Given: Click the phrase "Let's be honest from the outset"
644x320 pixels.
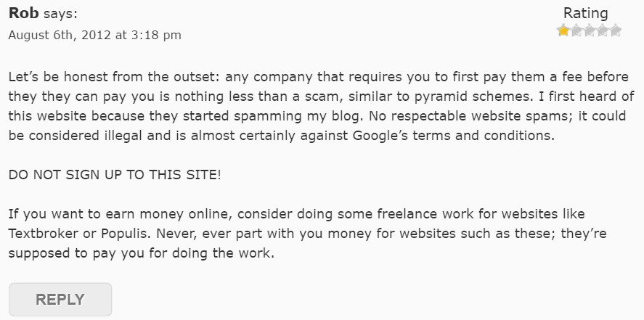Looking at the screenshot, I should 114,77.
